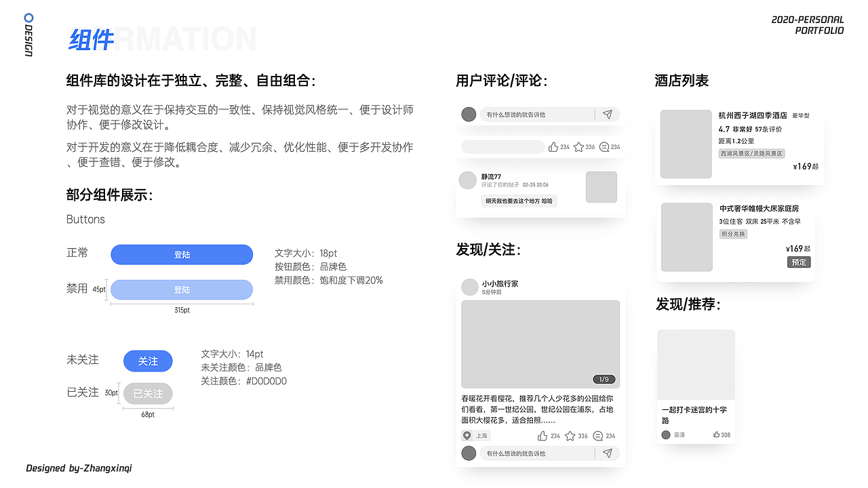The width and height of the screenshot is (868, 488).
Task: Open the comment bubble icon showing 234
Action: click(606, 146)
